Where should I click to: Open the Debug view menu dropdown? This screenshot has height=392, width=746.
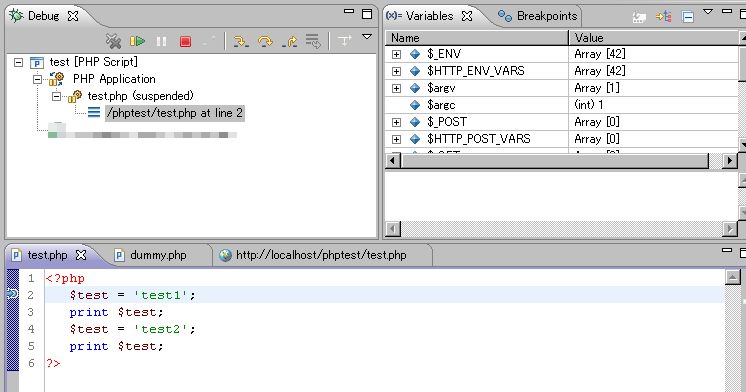(367, 37)
